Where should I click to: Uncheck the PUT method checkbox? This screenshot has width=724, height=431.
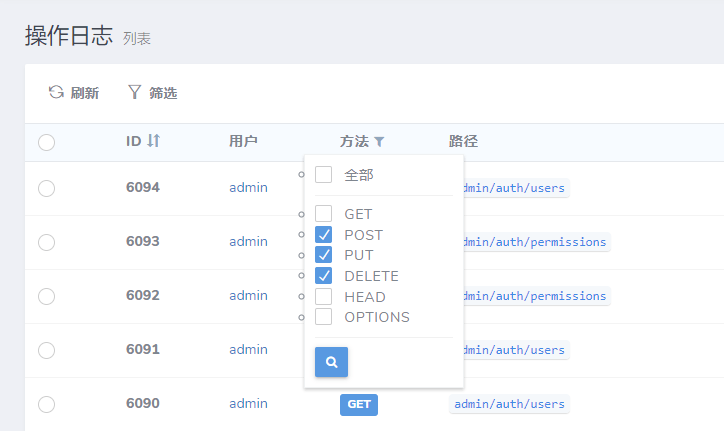(324, 255)
